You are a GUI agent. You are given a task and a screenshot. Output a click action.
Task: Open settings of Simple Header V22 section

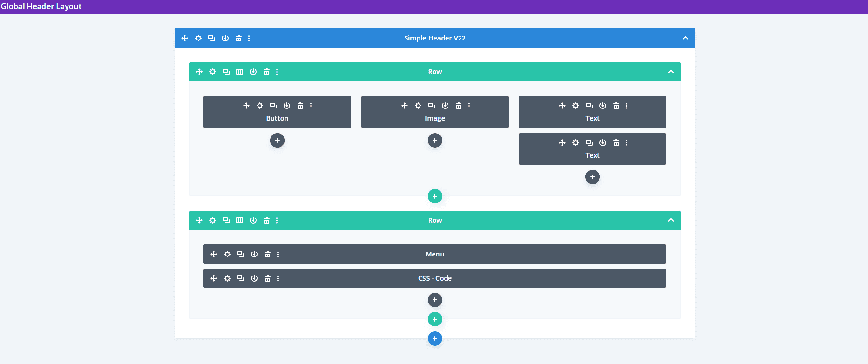(x=198, y=38)
